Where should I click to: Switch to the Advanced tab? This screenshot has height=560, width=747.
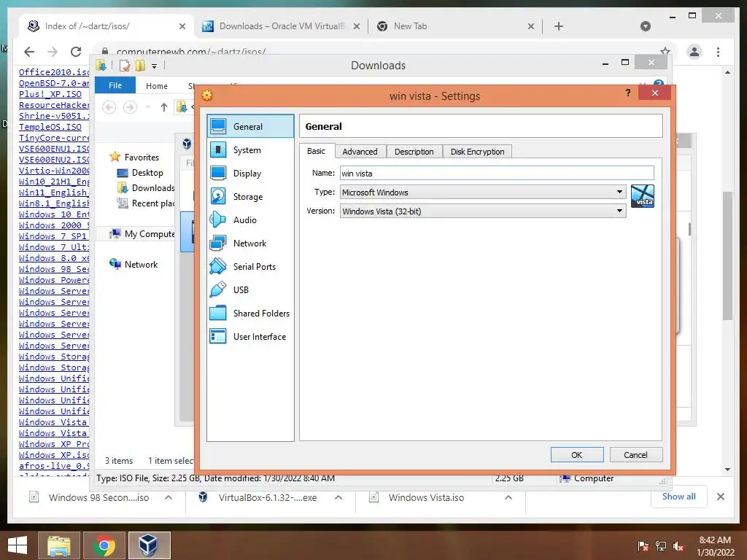point(360,152)
